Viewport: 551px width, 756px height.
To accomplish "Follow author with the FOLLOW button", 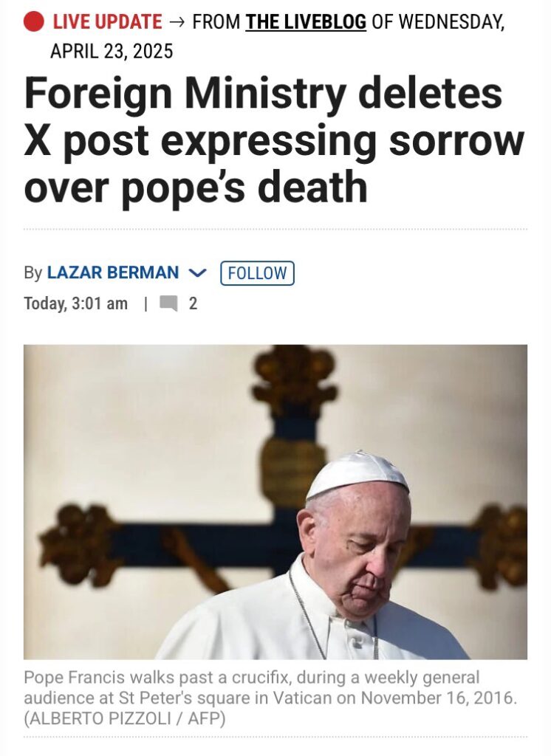I will point(257,273).
